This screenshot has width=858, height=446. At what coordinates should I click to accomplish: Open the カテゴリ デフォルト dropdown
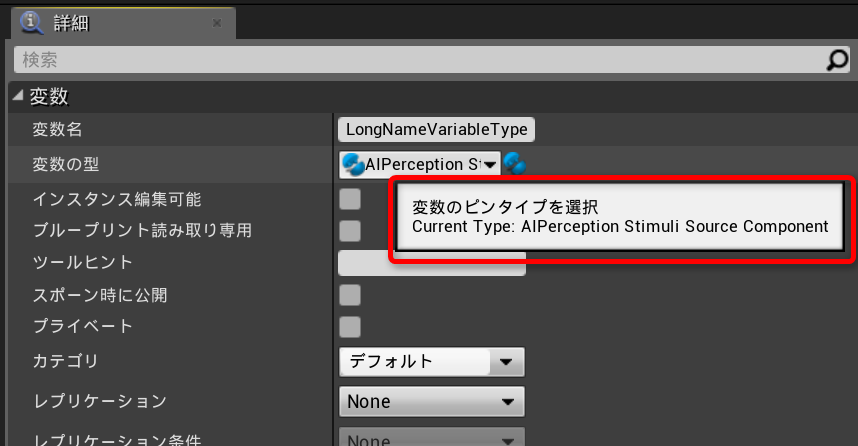pos(432,362)
